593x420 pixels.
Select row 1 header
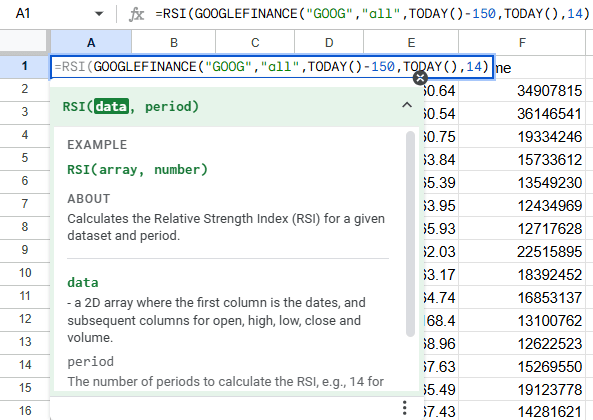click(25, 66)
